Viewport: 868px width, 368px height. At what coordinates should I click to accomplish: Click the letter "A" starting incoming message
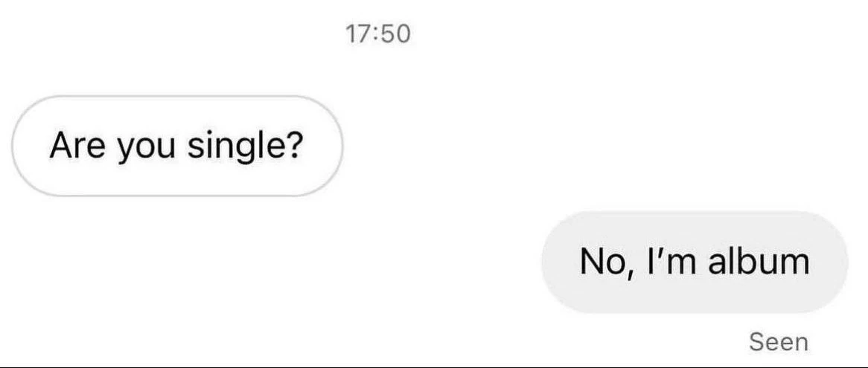(60, 146)
